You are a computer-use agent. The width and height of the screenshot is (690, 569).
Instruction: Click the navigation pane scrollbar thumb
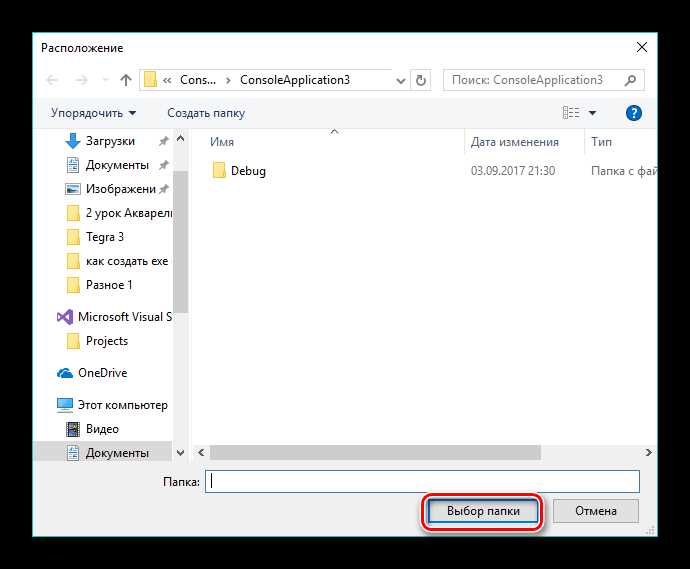click(180, 242)
